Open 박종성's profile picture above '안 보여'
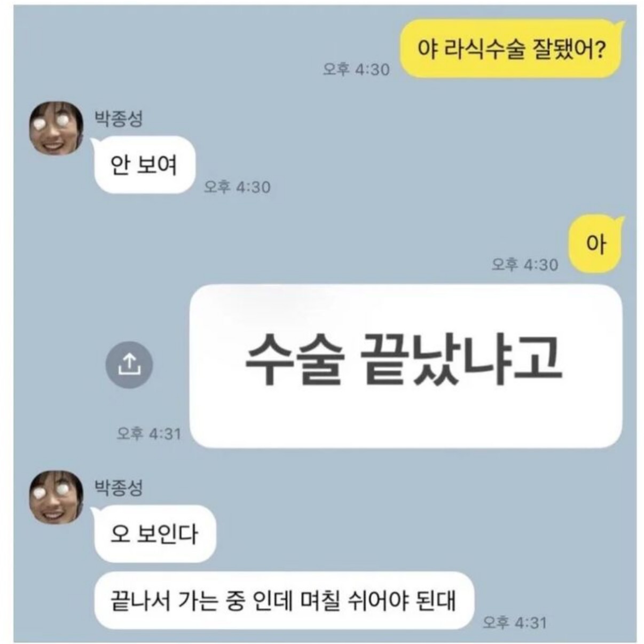The height and width of the screenshot is (644, 644). point(56,128)
